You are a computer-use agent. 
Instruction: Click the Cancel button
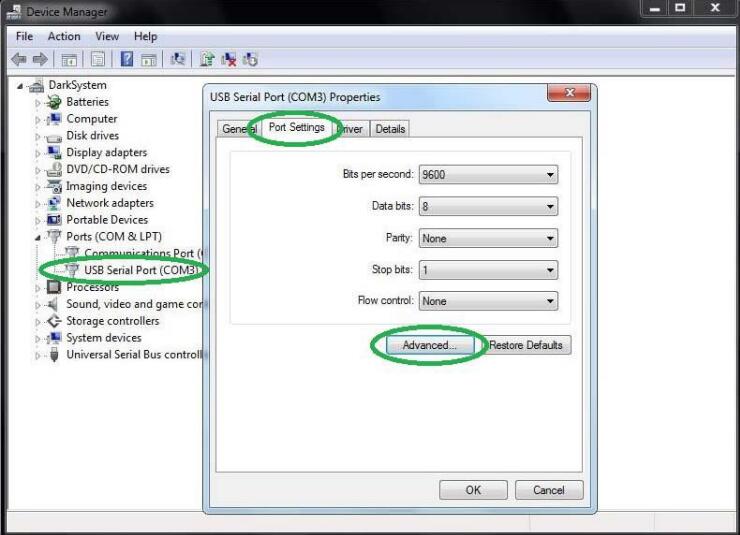(549, 490)
